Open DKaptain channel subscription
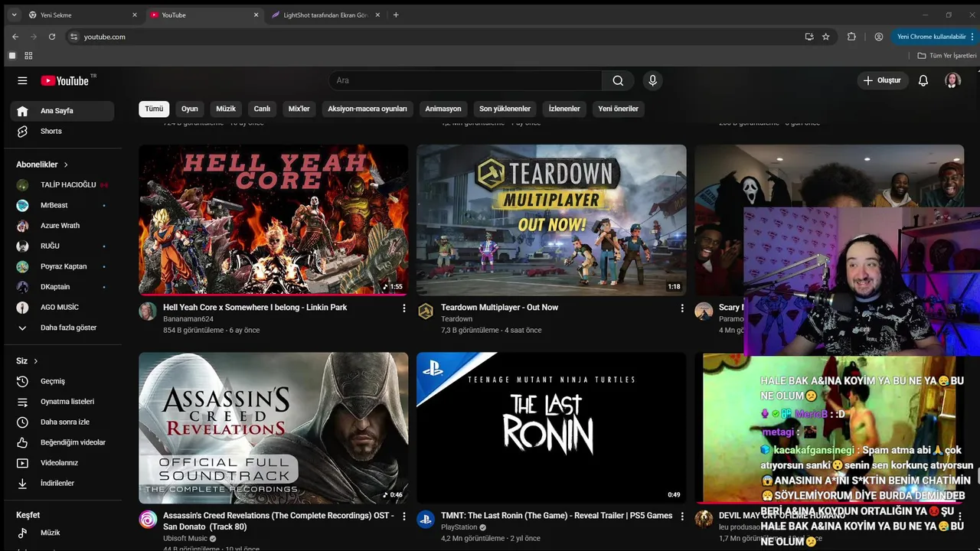The height and width of the screenshot is (551, 980). point(62,287)
